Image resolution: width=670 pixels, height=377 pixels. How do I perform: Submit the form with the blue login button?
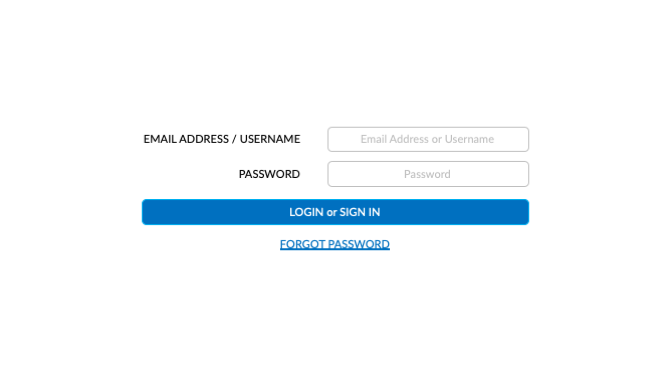tap(335, 212)
